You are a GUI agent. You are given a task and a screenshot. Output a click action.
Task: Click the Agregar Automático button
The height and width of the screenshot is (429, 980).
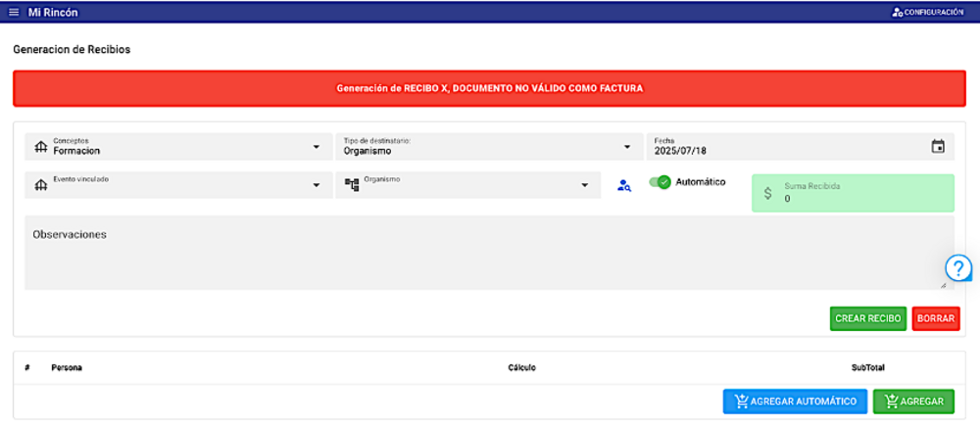pos(795,401)
